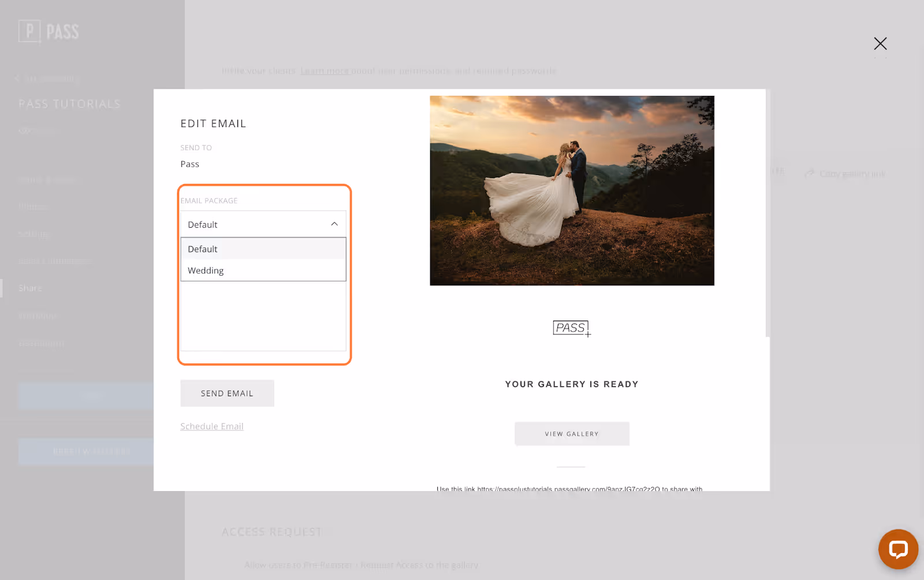Collapse the Email Package dropdown chevron

point(334,224)
